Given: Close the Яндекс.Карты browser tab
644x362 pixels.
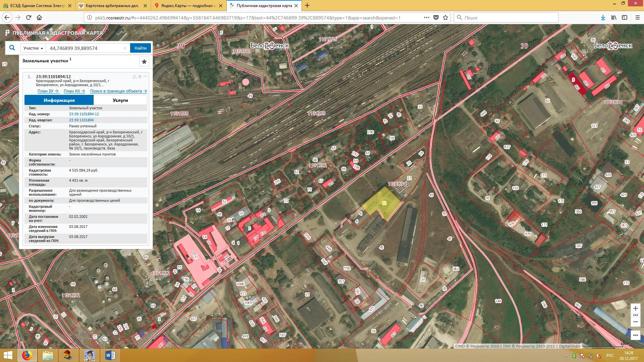Looking at the screenshot, I should click(220, 6).
